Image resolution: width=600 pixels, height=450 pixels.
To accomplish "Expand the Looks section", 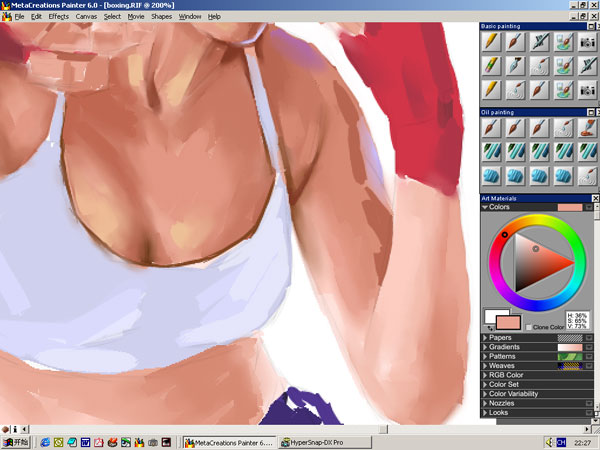I will pyautogui.click(x=485, y=412).
